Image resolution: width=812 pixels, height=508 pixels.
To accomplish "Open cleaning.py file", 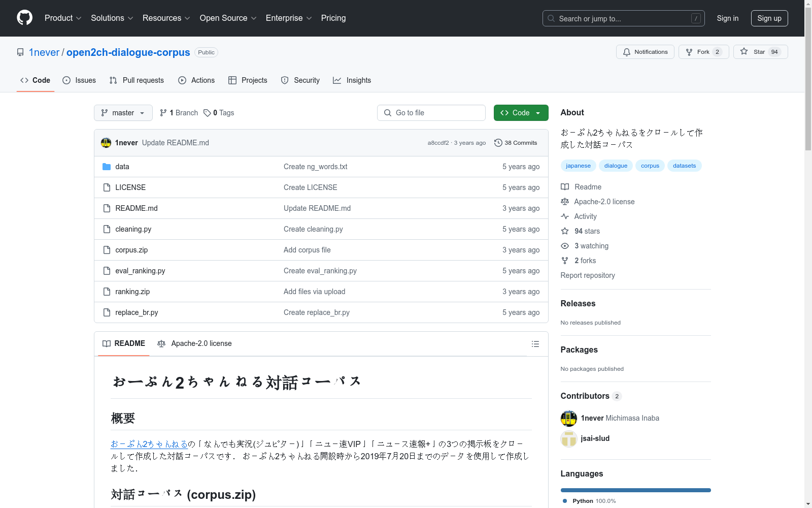I will [x=133, y=229].
